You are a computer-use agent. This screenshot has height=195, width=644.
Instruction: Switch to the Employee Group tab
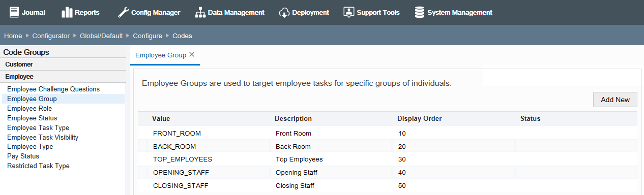(x=161, y=55)
